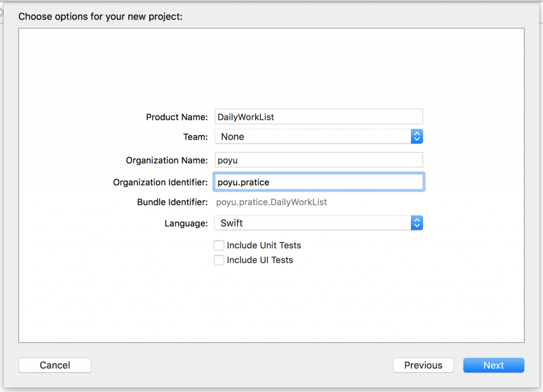This screenshot has width=543, height=392.
Task: Click the Organization Identifier input field
Action: click(x=318, y=182)
